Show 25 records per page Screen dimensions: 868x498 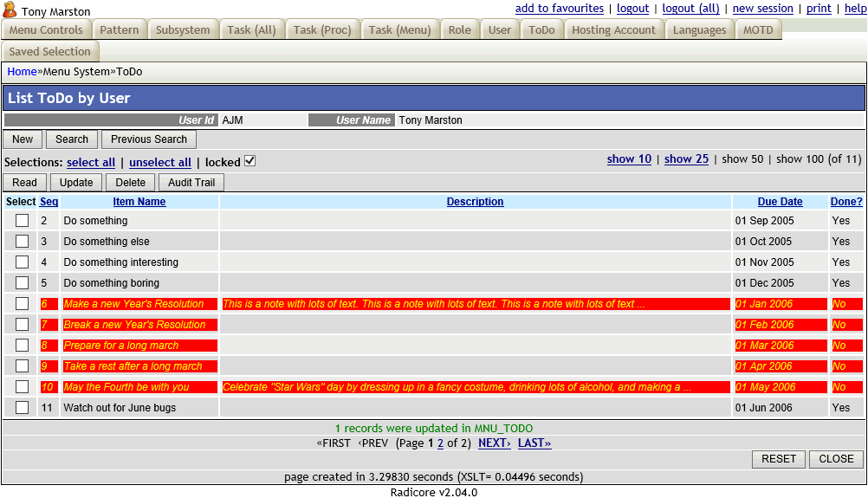click(686, 159)
